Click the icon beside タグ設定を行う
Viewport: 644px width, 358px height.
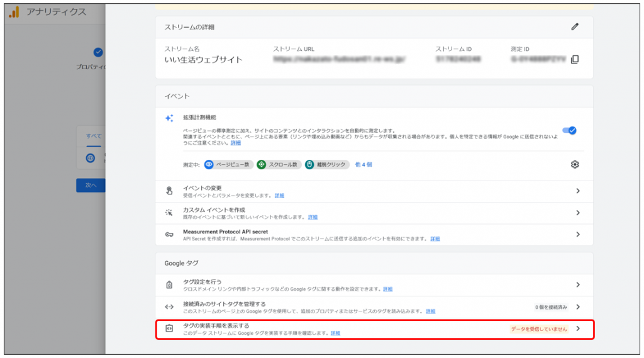[169, 285]
